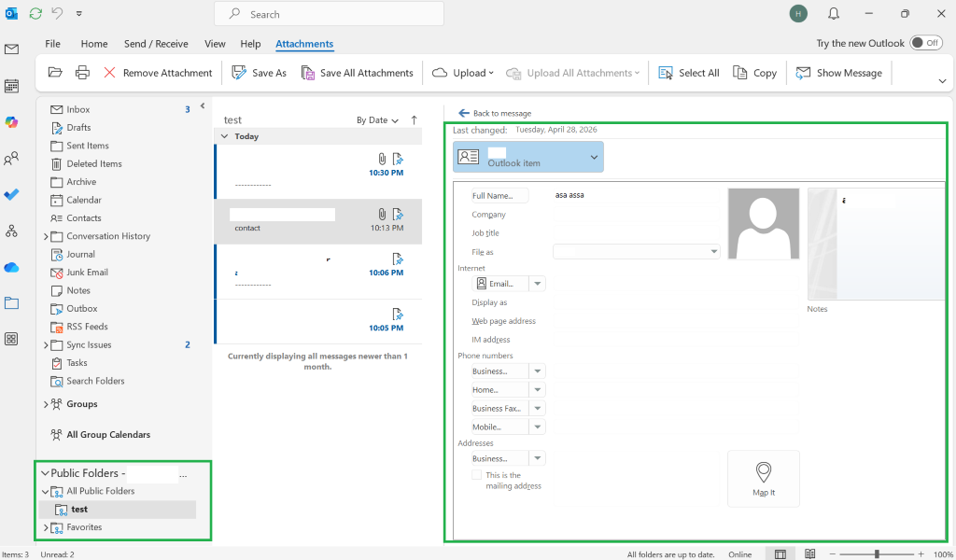Image resolution: width=956 pixels, height=560 pixels.
Task: Click the Business Fax button
Action: pos(500,408)
